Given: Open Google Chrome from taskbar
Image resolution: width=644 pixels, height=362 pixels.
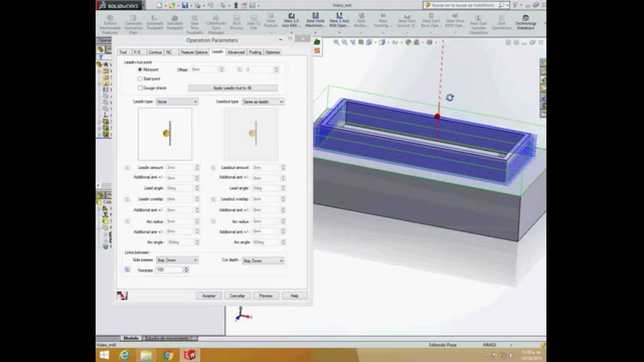Looking at the screenshot, I should [x=168, y=355].
